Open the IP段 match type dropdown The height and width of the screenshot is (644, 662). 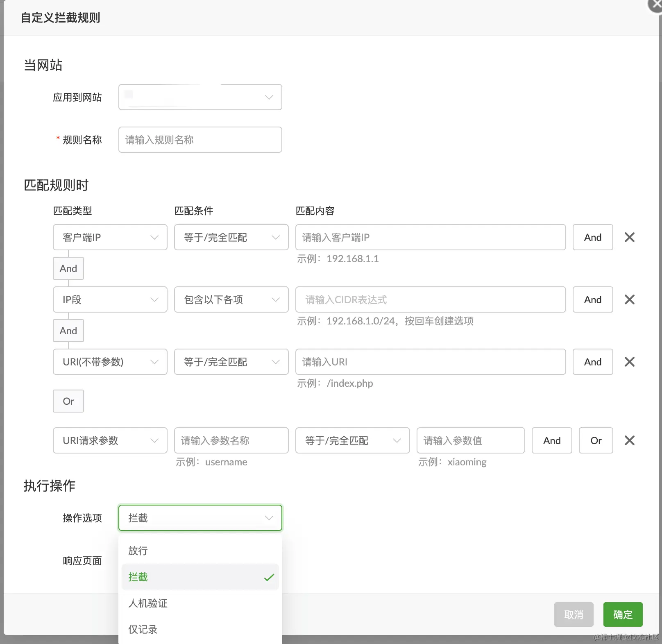coord(110,299)
